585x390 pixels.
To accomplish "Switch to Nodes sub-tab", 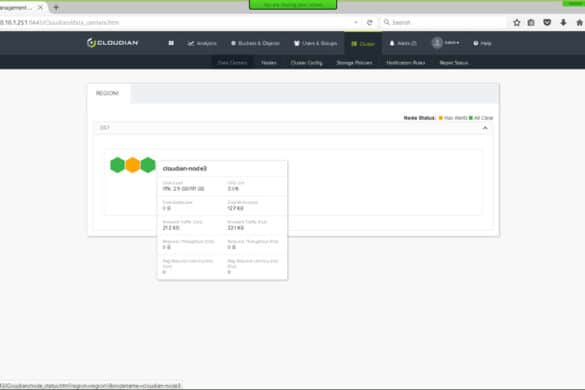I will [x=269, y=62].
